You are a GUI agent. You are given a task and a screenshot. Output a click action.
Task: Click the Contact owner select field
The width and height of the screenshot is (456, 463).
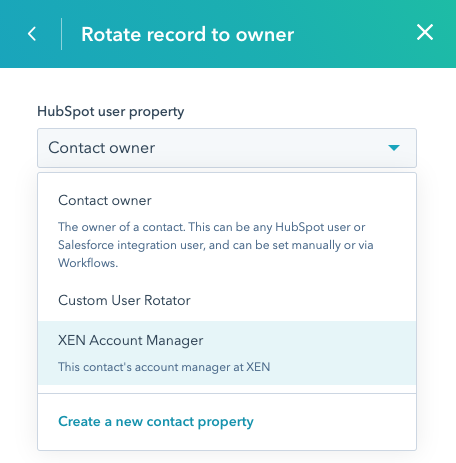coord(227,148)
